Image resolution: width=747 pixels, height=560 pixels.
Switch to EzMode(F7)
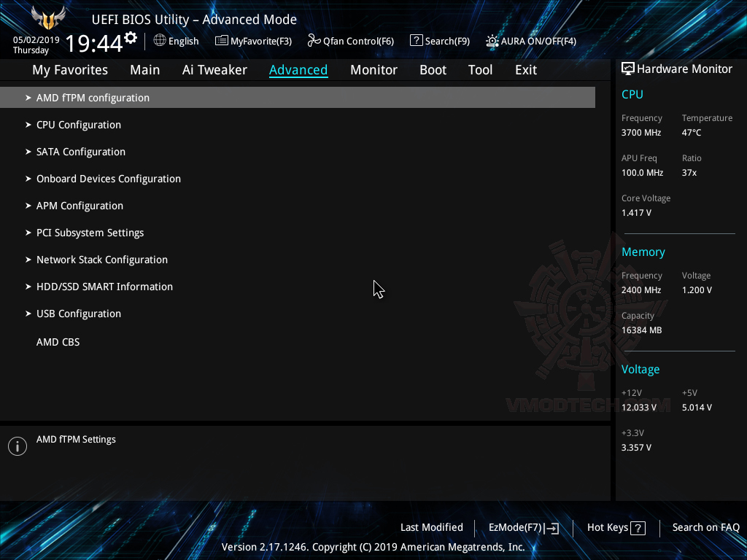(524, 528)
